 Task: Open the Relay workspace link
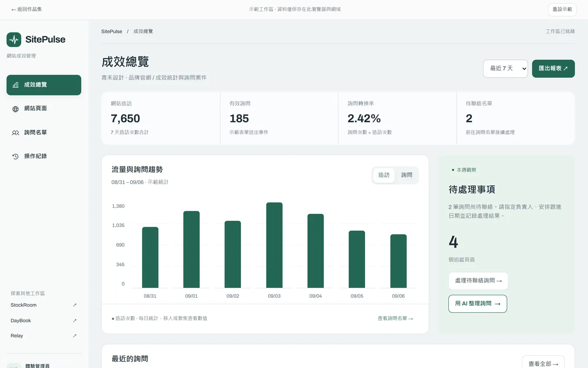click(44, 336)
